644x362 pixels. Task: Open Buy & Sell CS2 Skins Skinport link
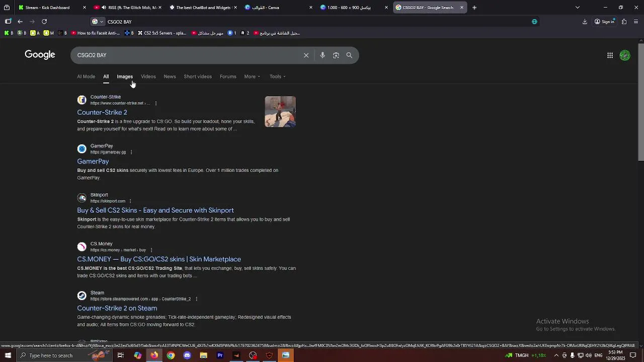click(155, 210)
